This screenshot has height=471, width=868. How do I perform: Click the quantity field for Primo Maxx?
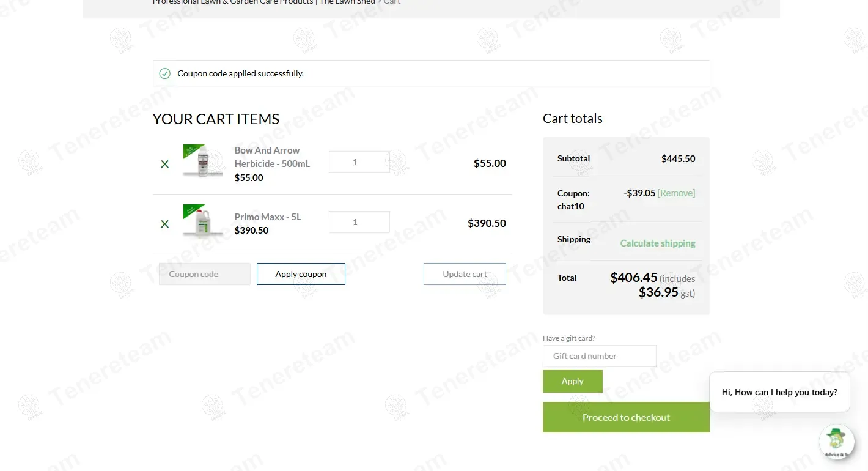click(359, 222)
